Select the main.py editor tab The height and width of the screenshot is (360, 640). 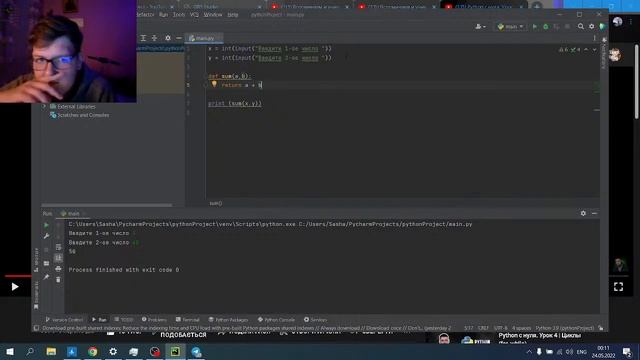pos(204,38)
